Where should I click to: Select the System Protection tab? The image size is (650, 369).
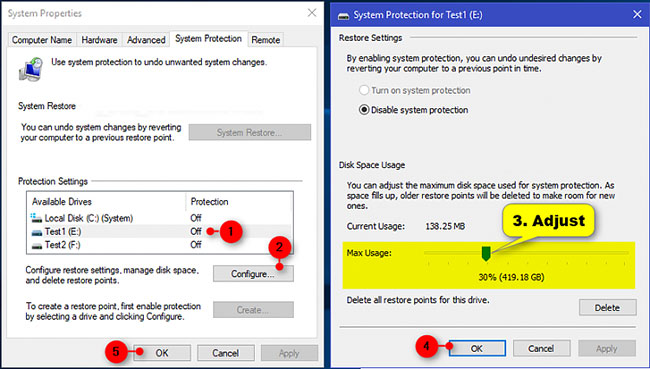pos(209,39)
